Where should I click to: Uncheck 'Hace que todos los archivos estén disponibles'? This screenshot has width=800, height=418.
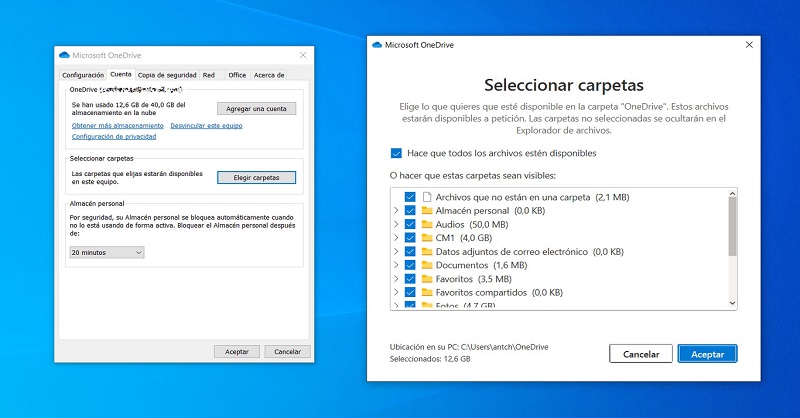pos(396,153)
